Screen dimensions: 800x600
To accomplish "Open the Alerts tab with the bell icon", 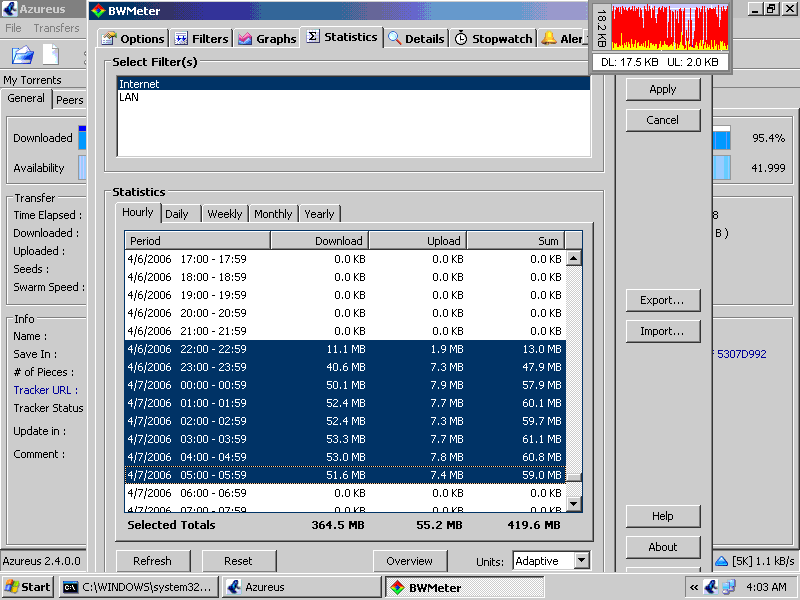I will click(562, 39).
